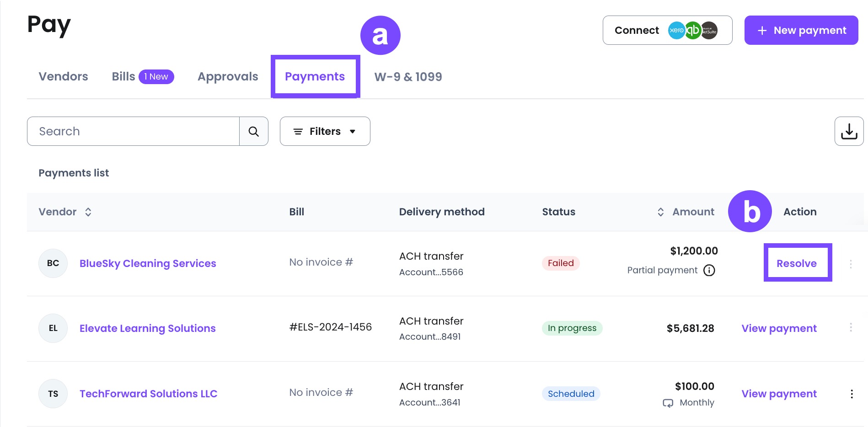868x427 pixels.
Task: Open more options for TechForward Solutions row
Action: tap(852, 394)
